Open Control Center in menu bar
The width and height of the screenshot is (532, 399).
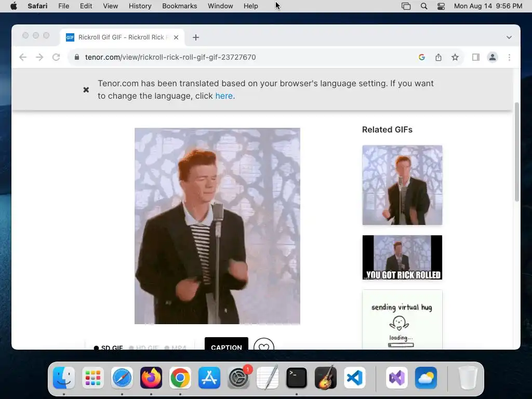point(441,6)
